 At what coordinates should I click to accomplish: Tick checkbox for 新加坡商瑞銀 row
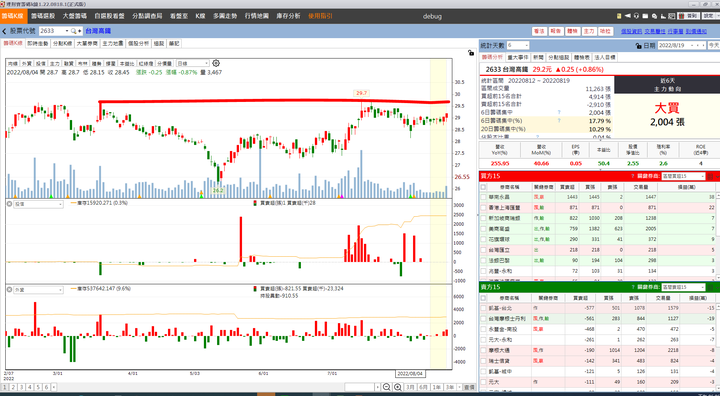483,218
